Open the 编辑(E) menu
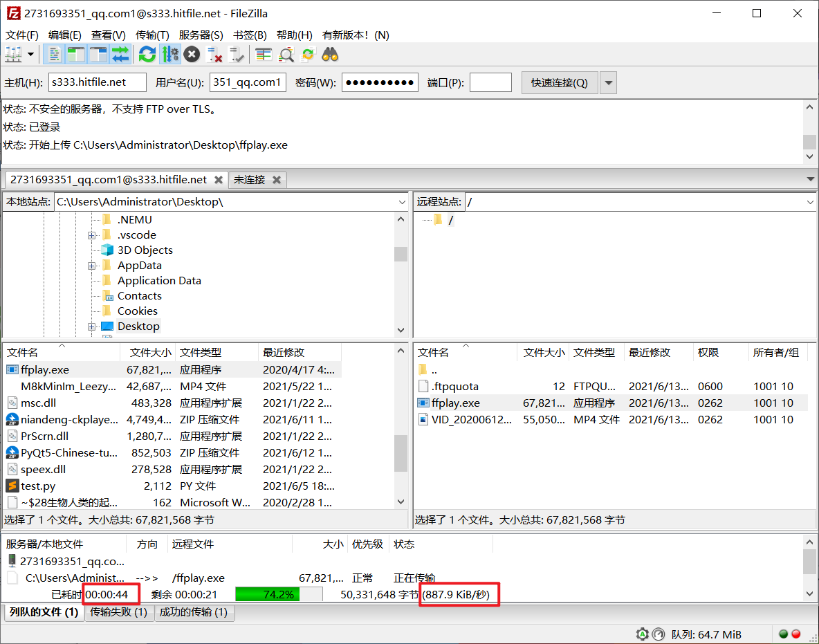 coord(65,35)
